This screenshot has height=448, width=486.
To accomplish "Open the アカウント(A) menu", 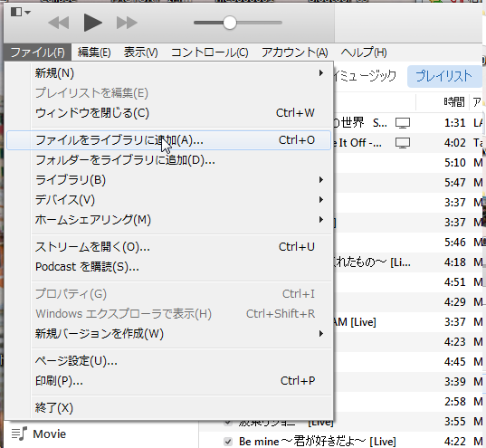I will tap(294, 52).
